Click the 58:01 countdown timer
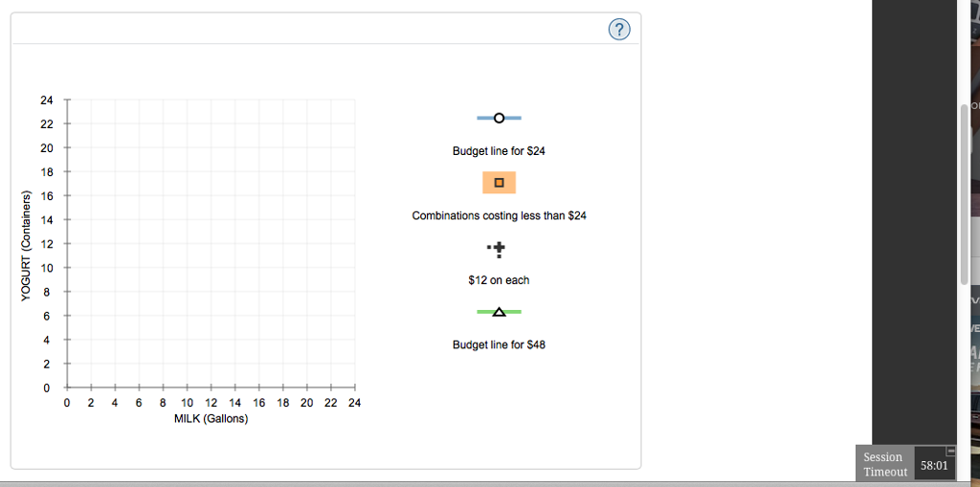This screenshot has width=980, height=487. tap(933, 466)
